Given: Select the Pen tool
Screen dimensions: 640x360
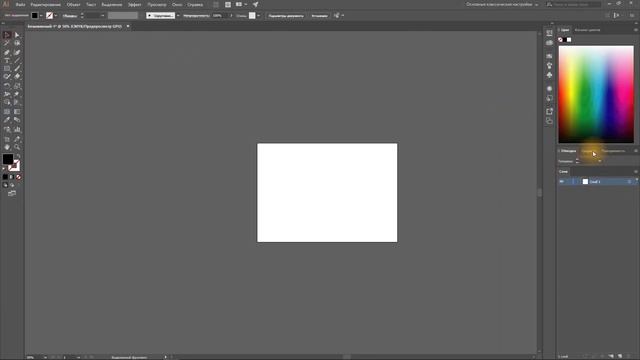Looking at the screenshot, I should click(7, 52).
